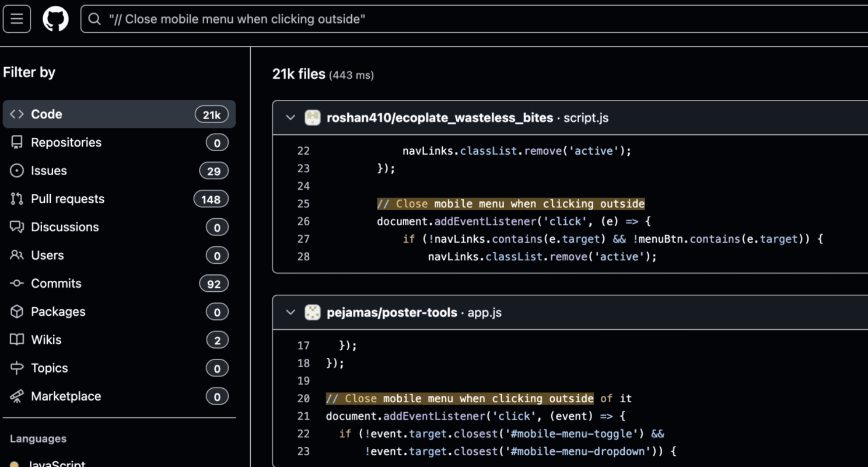Click the 21k count badge

click(211, 115)
